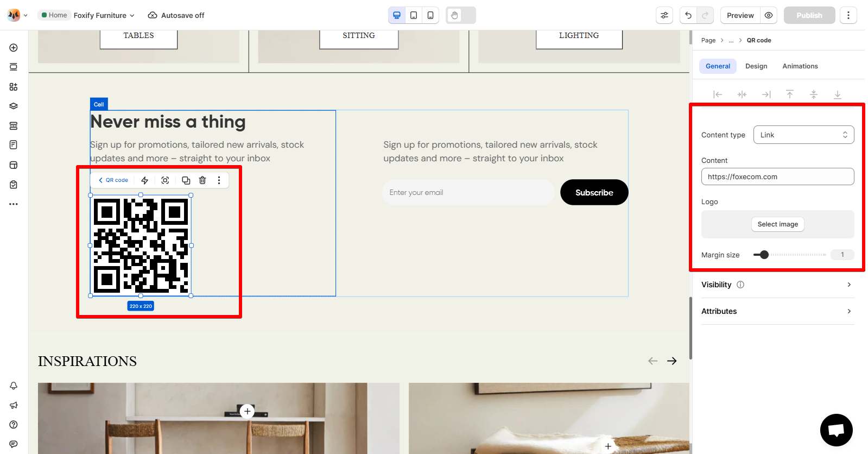Switch to the General tab
Viewport: 868px width, 454px height.
tap(718, 66)
